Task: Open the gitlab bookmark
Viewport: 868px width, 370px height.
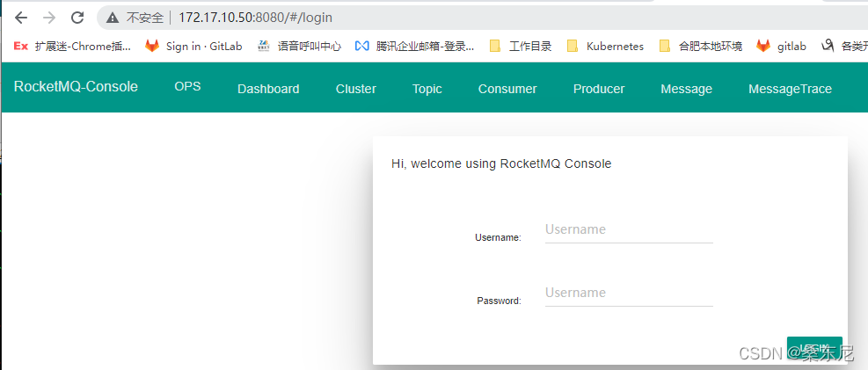Action: [782, 47]
